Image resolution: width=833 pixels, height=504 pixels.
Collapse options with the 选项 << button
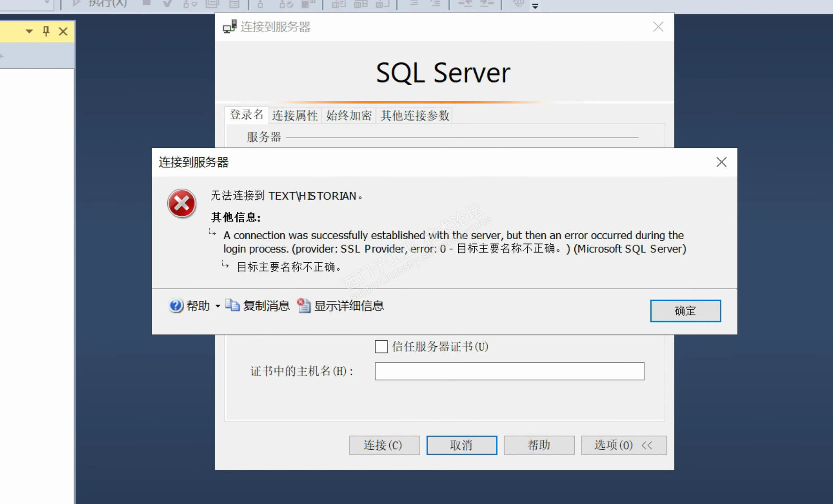point(624,445)
